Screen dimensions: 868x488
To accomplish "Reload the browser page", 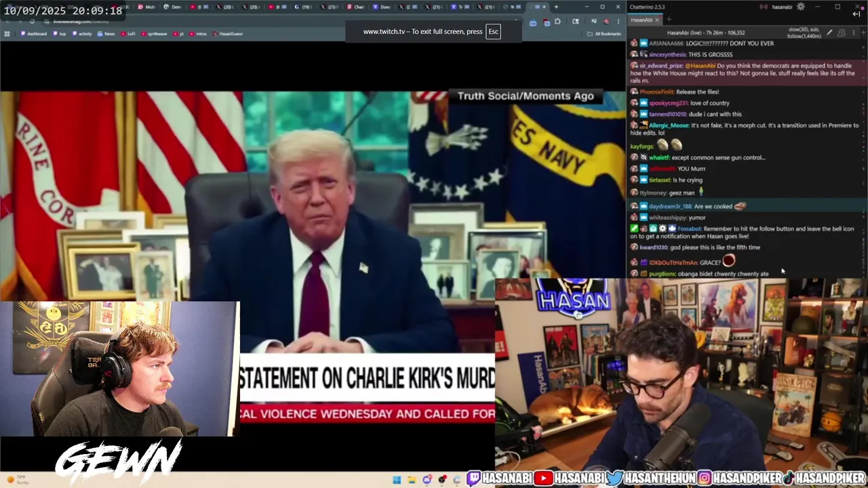I will point(32,22).
